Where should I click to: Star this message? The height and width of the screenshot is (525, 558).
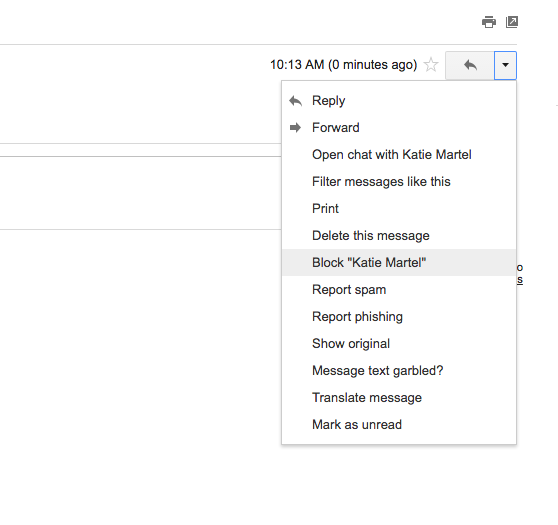click(431, 65)
